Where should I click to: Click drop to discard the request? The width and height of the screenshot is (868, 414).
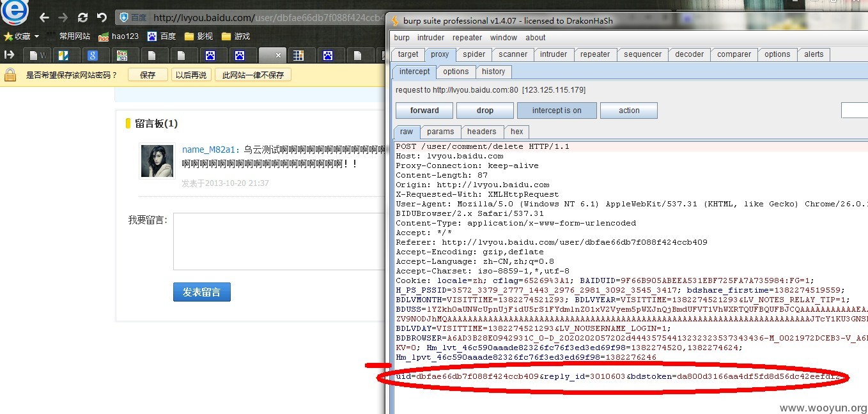(x=485, y=111)
